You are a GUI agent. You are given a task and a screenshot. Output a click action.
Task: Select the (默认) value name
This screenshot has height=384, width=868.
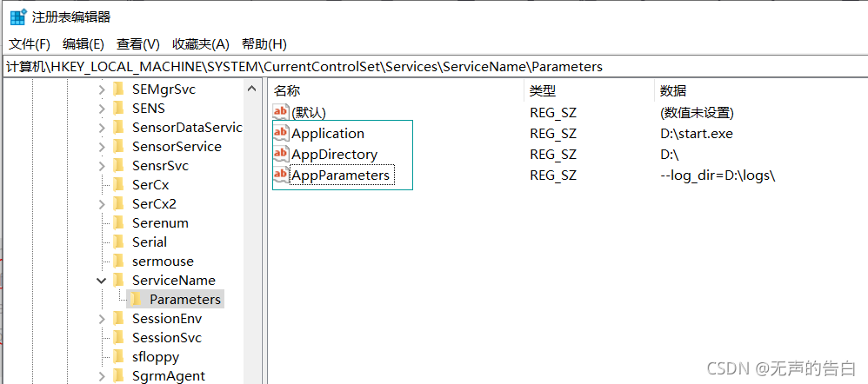(309, 113)
